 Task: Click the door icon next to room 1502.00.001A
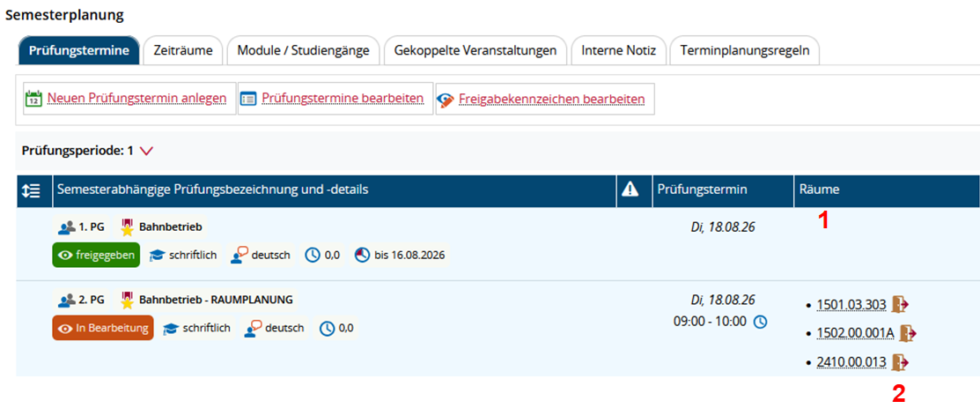[x=908, y=333]
